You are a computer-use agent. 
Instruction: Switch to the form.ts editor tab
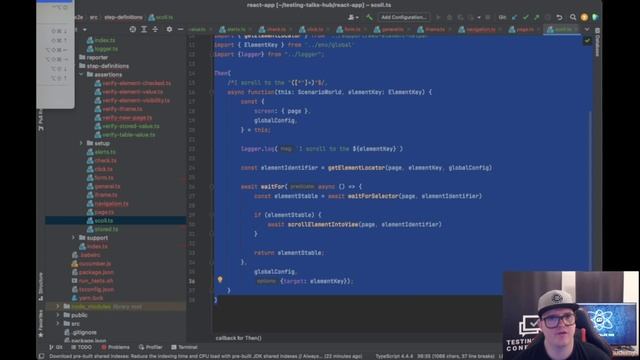pyautogui.click(x=350, y=29)
